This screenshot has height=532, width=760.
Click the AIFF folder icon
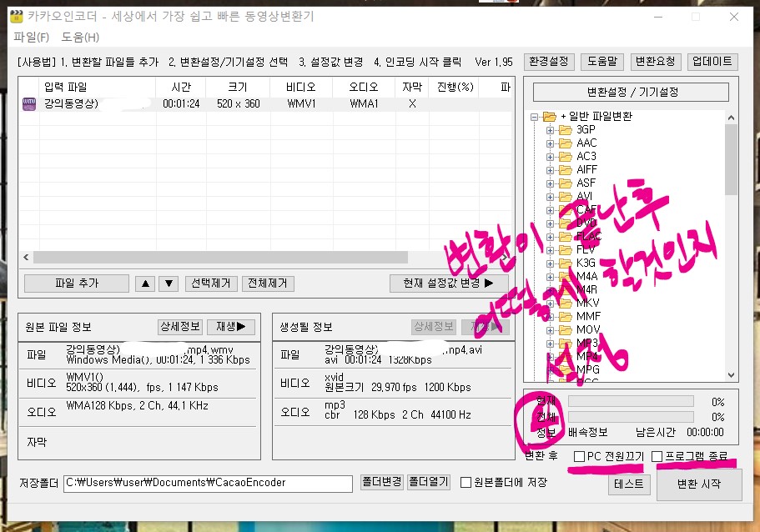(x=565, y=170)
